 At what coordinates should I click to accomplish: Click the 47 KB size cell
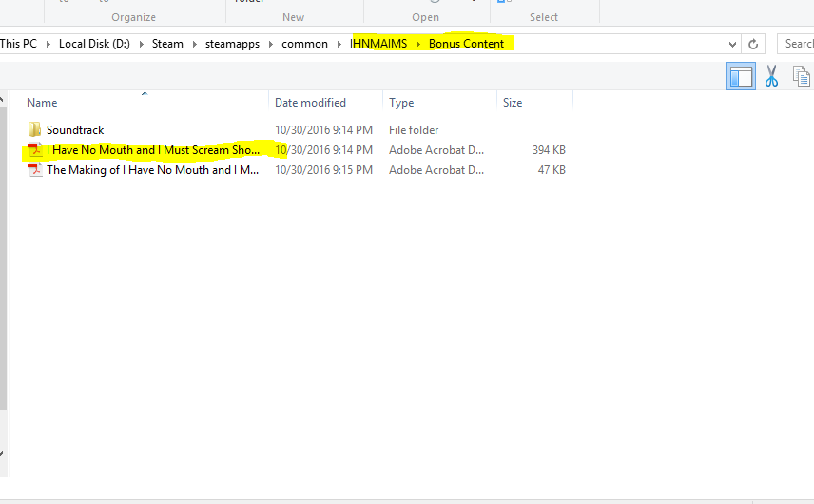[552, 169]
